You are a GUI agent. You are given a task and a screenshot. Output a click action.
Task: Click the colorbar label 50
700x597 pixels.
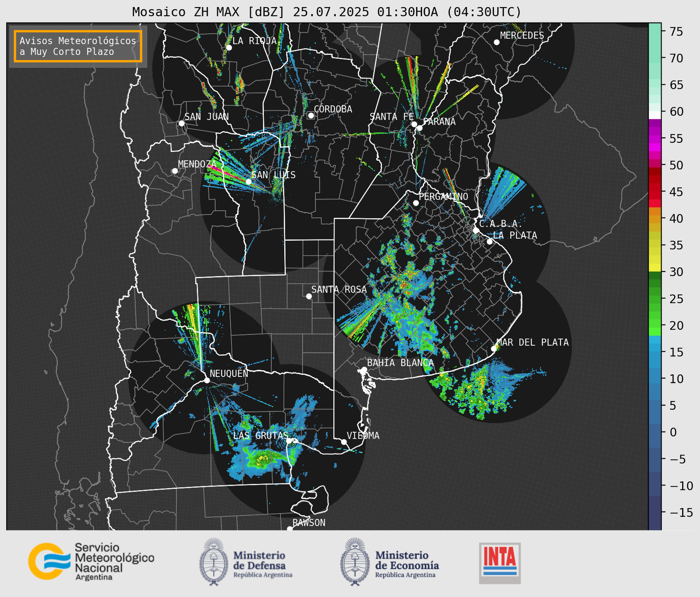676,165
